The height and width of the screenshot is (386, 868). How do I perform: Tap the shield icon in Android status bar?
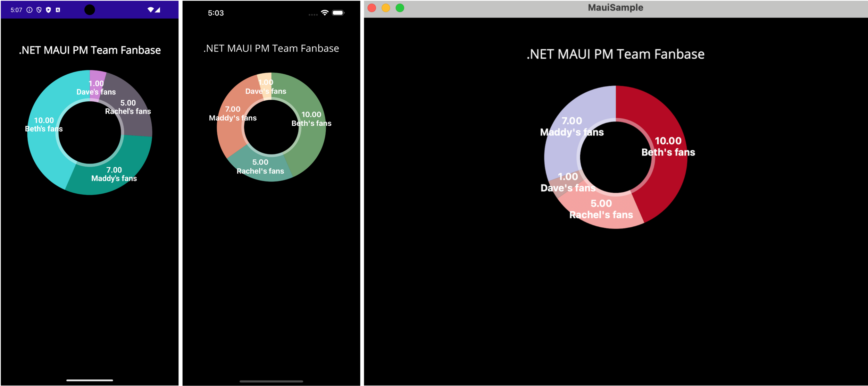[x=39, y=10]
